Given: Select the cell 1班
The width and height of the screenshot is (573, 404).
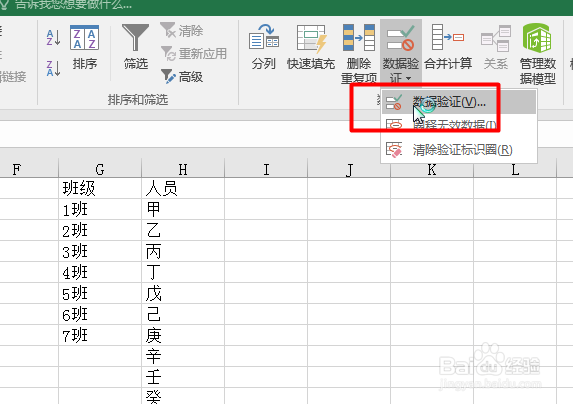Looking at the screenshot, I should click(x=100, y=209).
